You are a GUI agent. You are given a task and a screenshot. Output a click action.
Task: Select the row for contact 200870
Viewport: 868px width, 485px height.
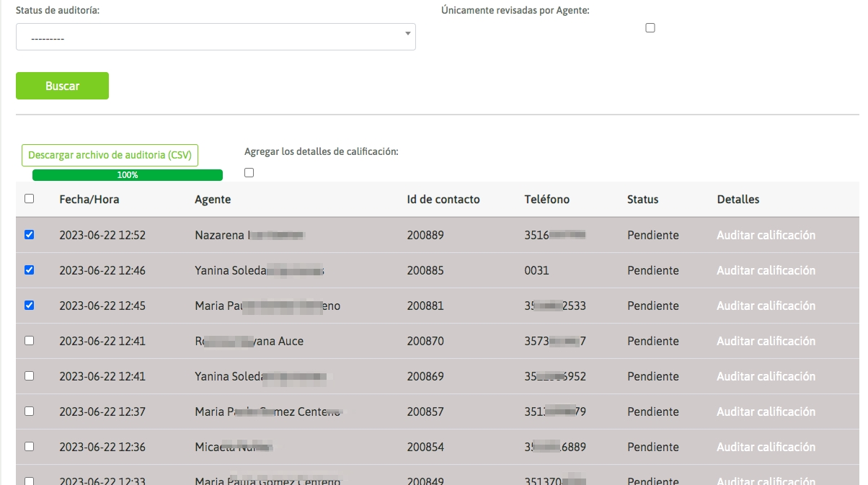click(x=30, y=341)
